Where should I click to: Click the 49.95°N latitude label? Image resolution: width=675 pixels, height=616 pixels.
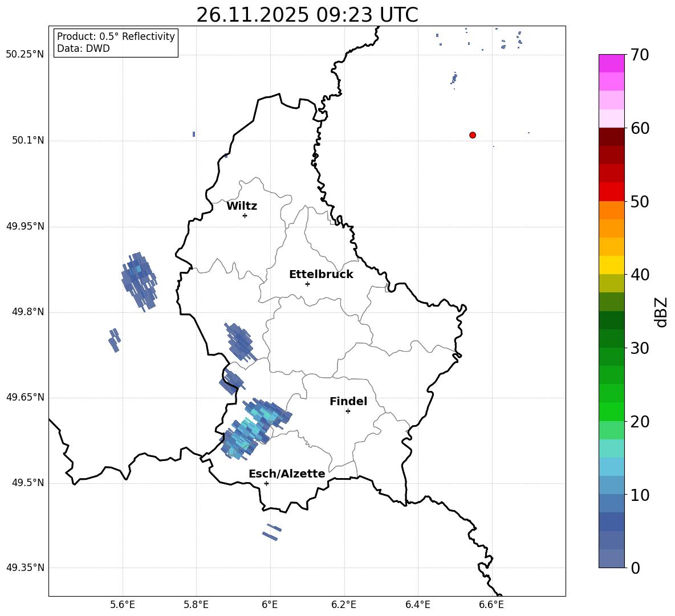tap(25, 226)
